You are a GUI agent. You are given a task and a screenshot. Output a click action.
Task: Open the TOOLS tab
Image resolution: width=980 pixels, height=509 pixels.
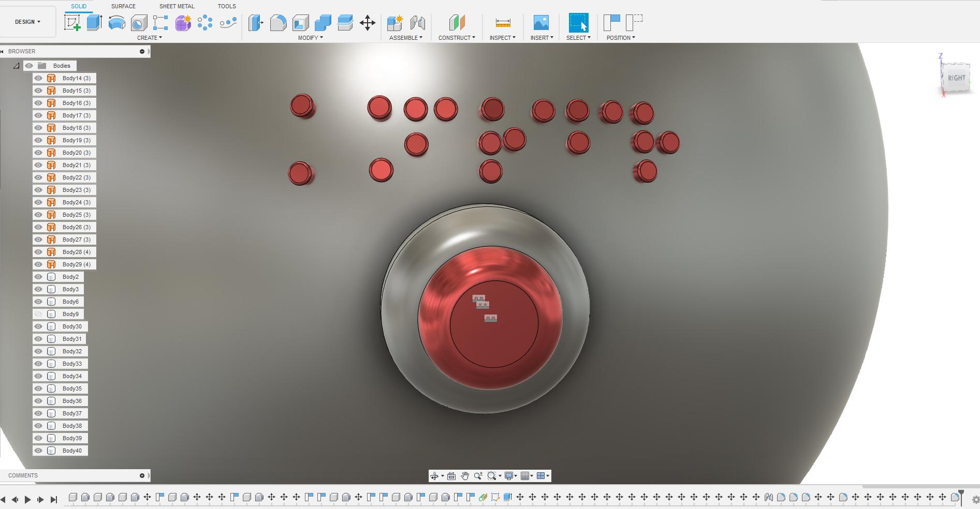(x=227, y=6)
